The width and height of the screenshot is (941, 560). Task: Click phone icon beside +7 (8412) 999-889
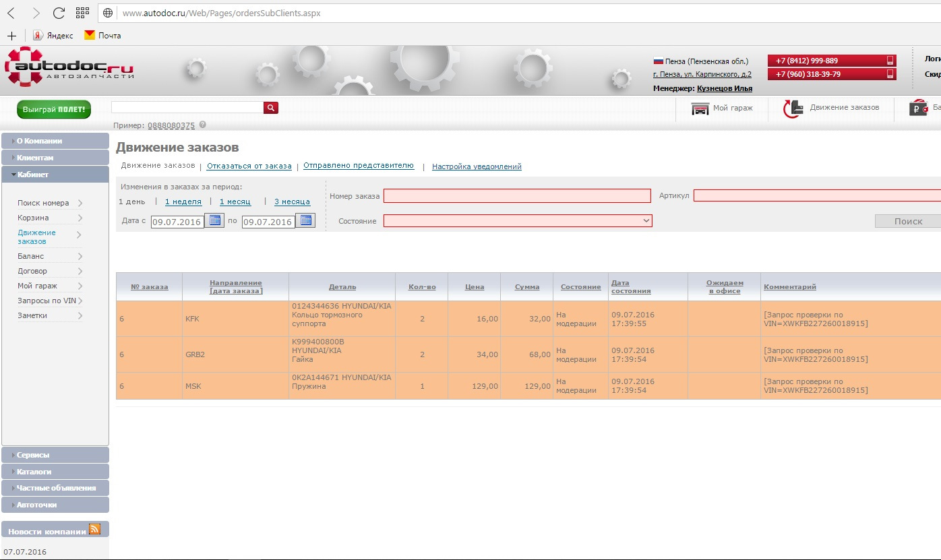pos(890,61)
